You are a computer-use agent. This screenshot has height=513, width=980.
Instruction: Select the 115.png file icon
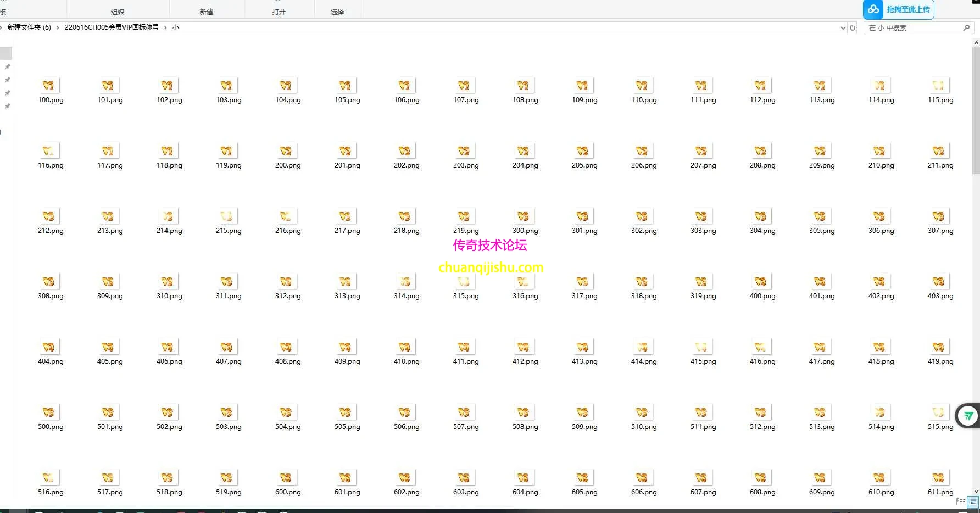coord(940,86)
